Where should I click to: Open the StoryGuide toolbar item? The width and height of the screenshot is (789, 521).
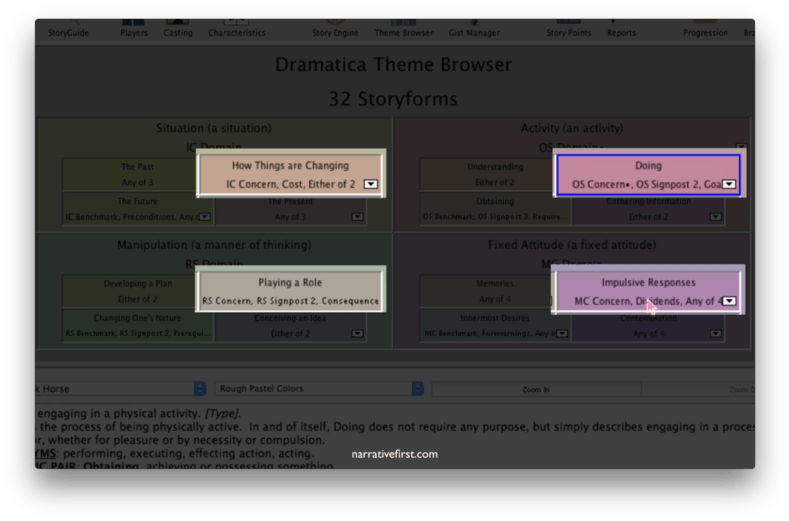[68, 29]
